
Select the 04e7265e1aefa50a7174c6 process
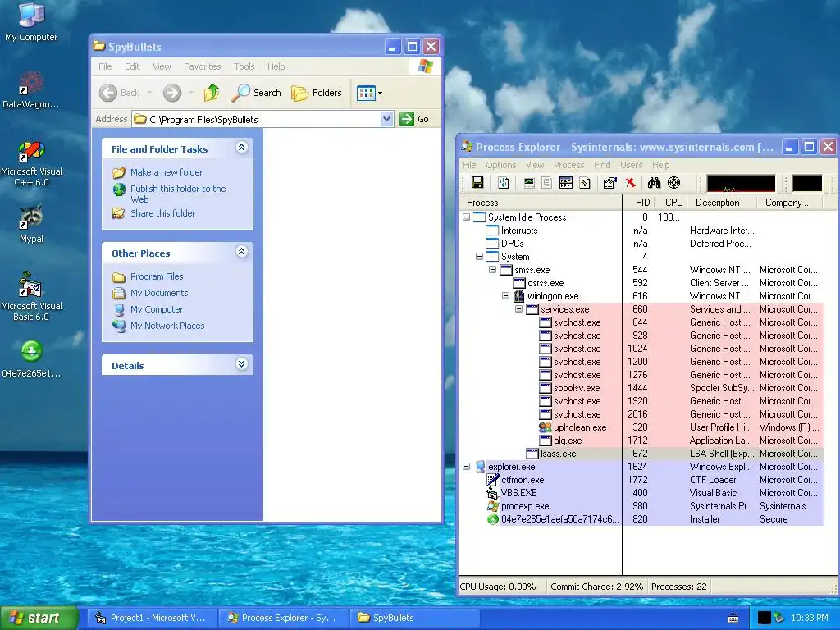click(x=641, y=519)
